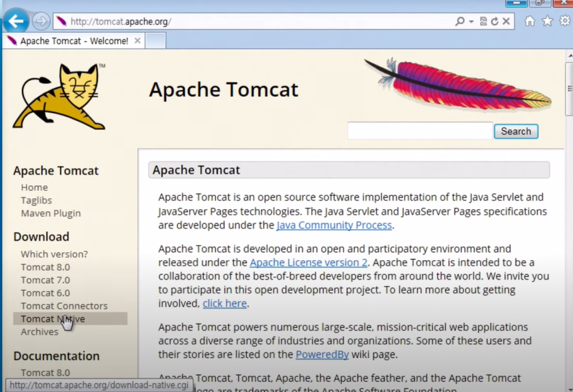Click the Apache Tomcat sidebar heading
Screen dimensions: 573x392
[56, 171]
